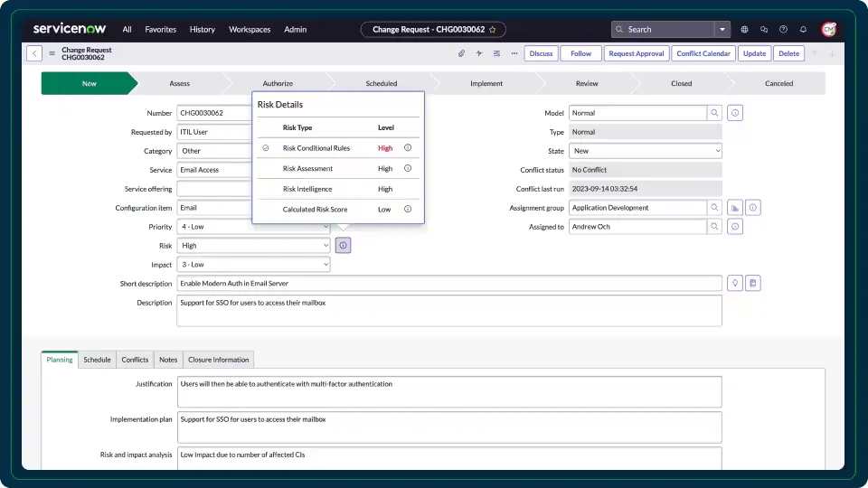Image resolution: width=868 pixels, height=488 pixels.
Task: Open Model field lookup magnifier
Action: pos(714,113)
